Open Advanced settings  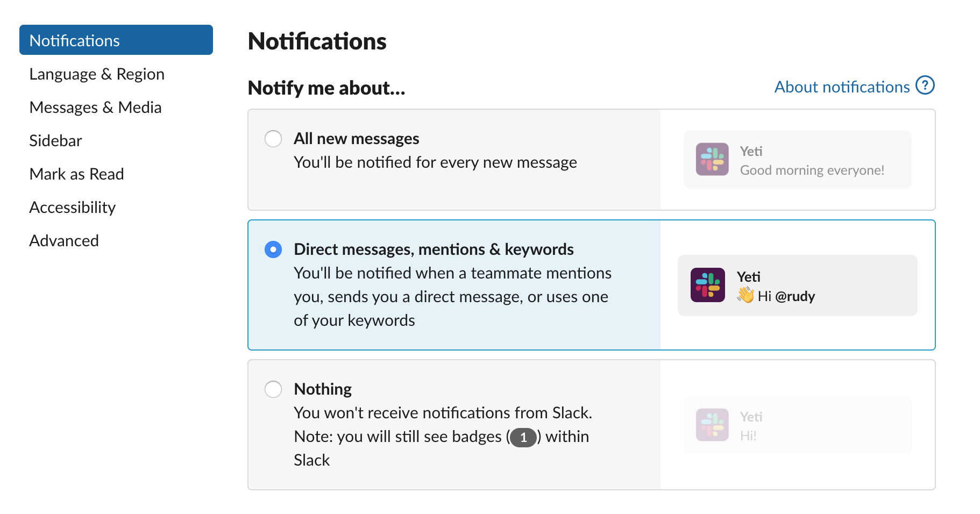(63, 240)
